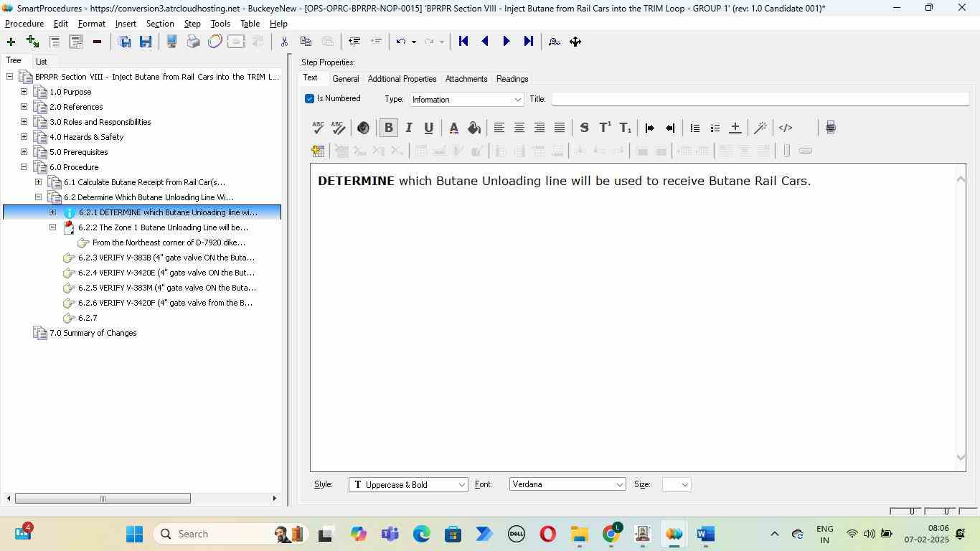Switch to the List view tab
Viewport: 980px width, 551px height.
coord(42,62)
